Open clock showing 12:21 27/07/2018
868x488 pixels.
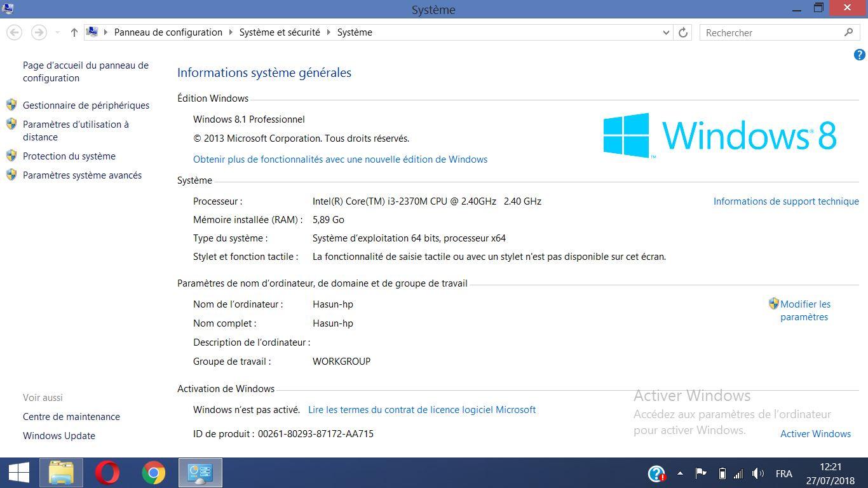pyautogui.click(x=831, y=473)
